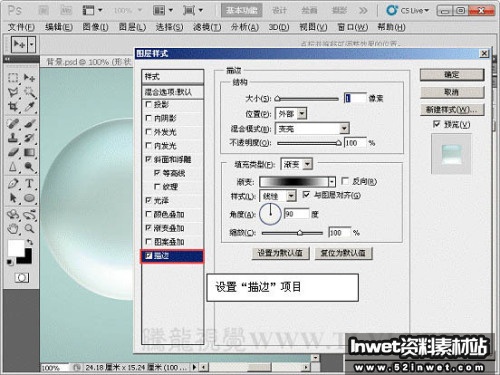The width and height of the screenshot is (500, 375).
Task: Select the Rectangular Marquee tool
Action: coord(13,78)
